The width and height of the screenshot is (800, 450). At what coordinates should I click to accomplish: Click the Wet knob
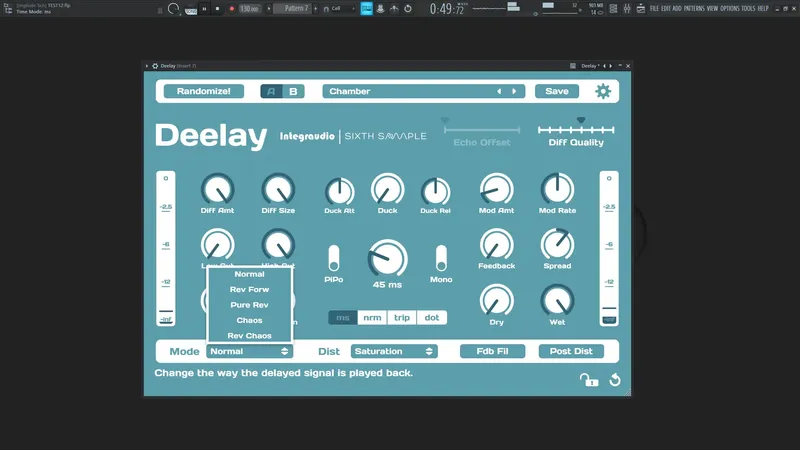pyautogui.click(x=557, y=301)
